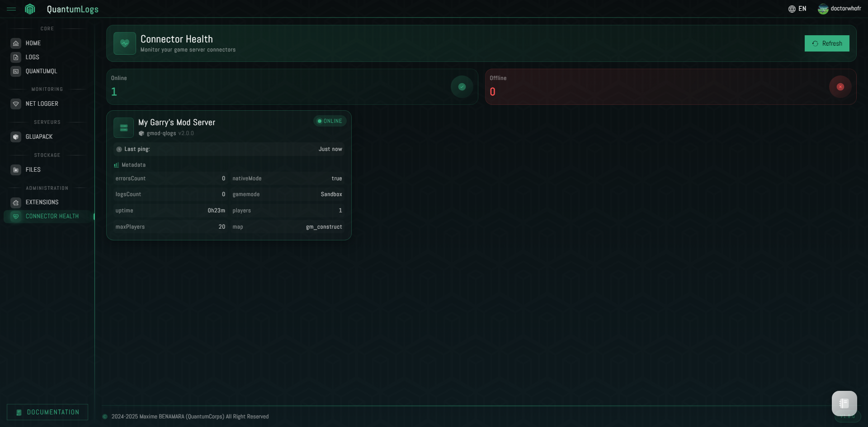This screenshot has height=427, width=868.
Task: Click the server icon on Garry's Mod card
Action: tap(123, 128)
